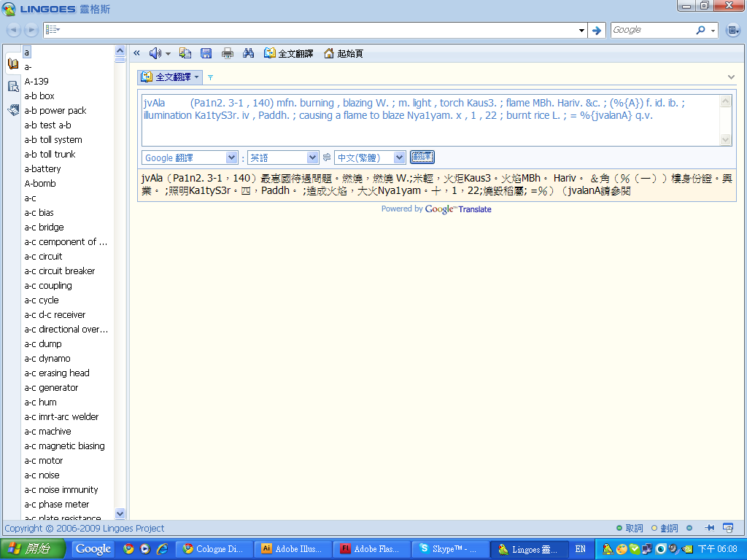The width and height of the screenshot is (747, 560).
Task: Select 'a-c generator' in word list
Action: click(51, 388)
